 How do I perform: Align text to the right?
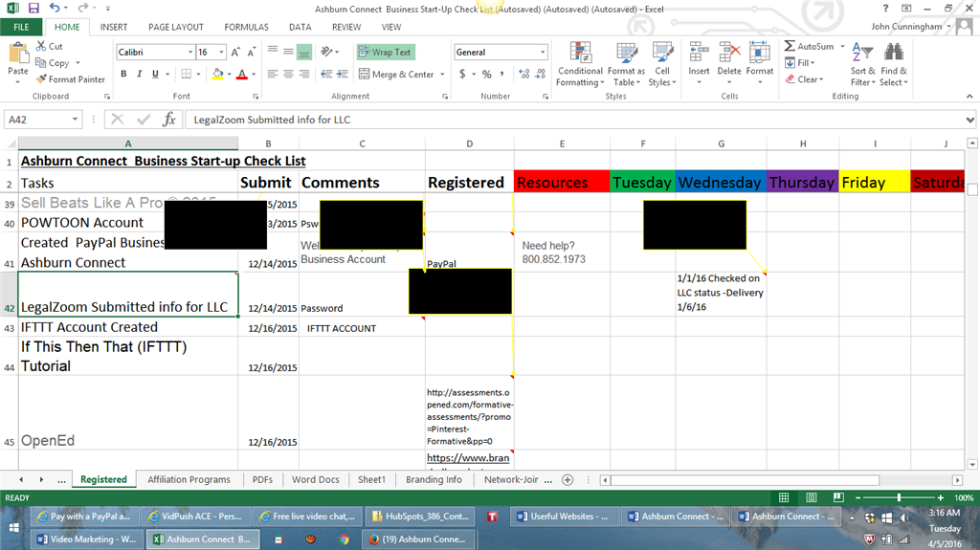[x=304, y=74]
